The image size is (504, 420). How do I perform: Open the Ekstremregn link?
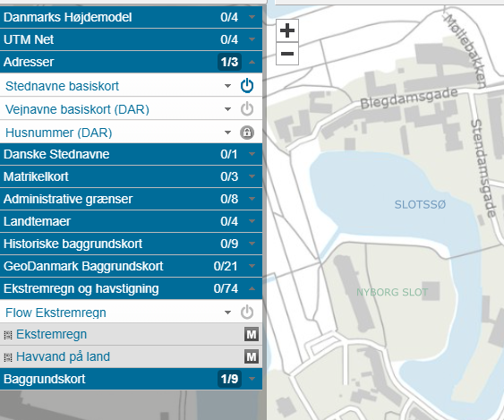click(x=51, y=334)
